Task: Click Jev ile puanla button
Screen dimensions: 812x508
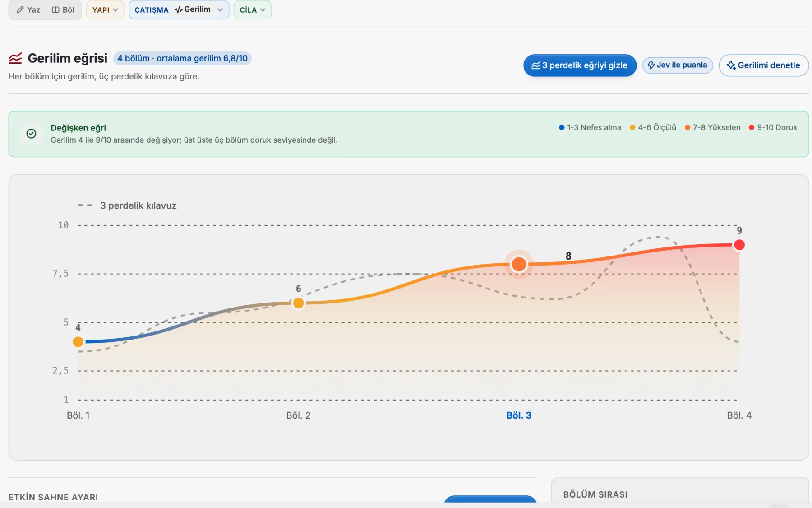Action: pos(677,65)
